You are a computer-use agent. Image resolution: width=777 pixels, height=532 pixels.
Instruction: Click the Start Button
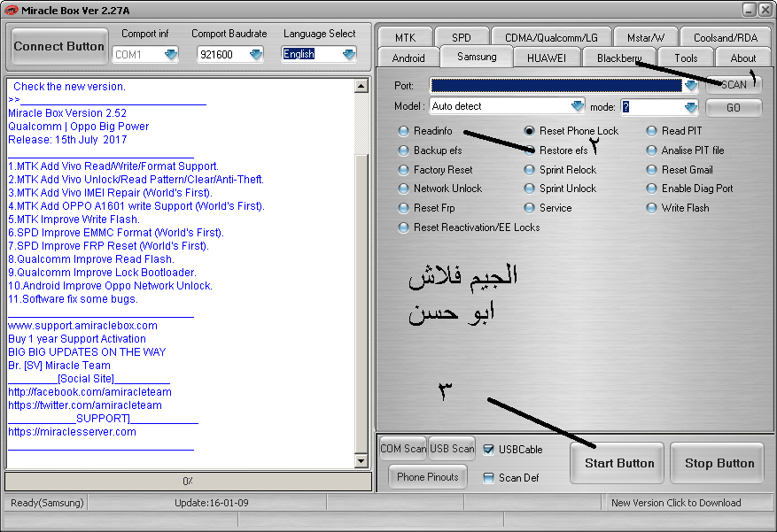(x=617, y=463)
